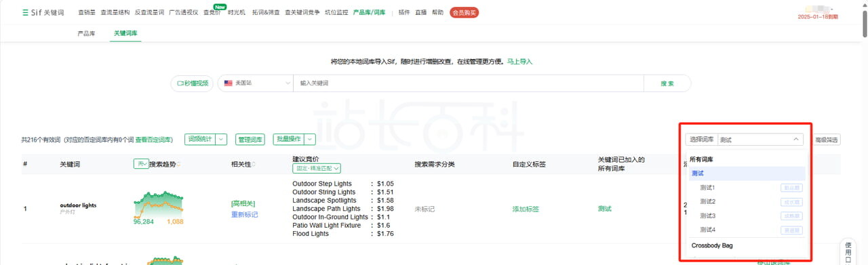The image size is (868, 265).
Task: Click the 使用 side floating button
Action: point(848,251)
